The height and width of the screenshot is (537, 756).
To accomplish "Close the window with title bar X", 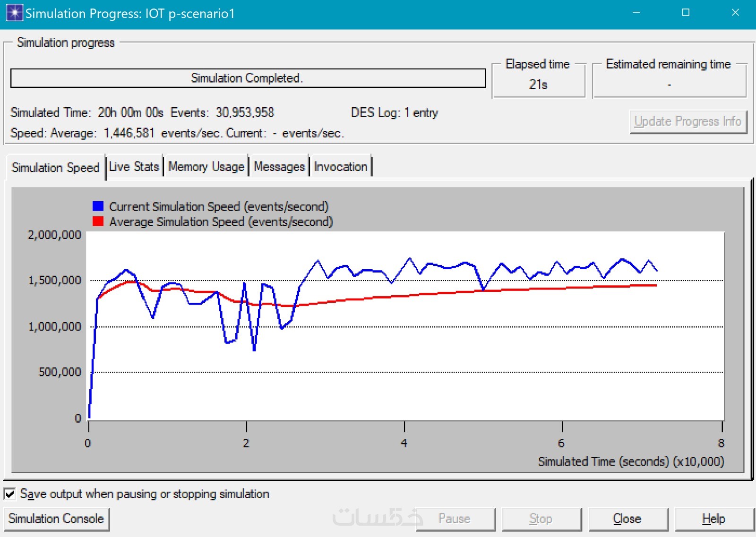I will (x=735, y=13).
